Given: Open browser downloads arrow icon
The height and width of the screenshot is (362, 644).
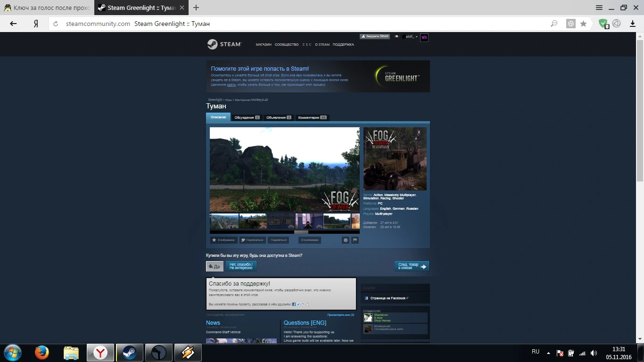Looking at the screenshot, I should tap(633, 24).
